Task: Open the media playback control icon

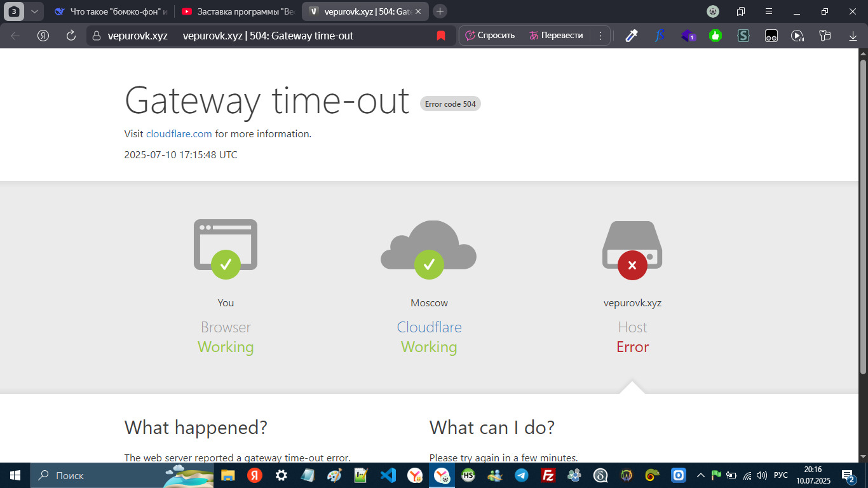Action: pyautogui.click(x=798, y=36)
